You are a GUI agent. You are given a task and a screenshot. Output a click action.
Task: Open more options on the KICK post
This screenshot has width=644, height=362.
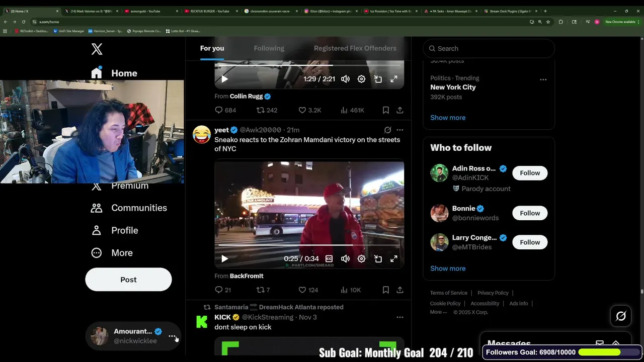pyautogui.click(x=399, y=317)
